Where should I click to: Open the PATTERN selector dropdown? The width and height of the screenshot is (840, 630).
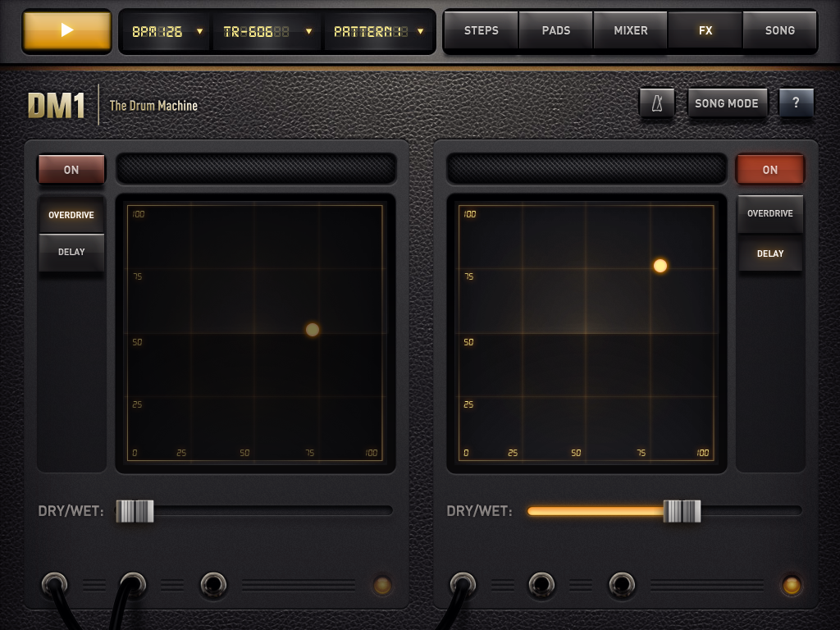click(x=378, y=32)
